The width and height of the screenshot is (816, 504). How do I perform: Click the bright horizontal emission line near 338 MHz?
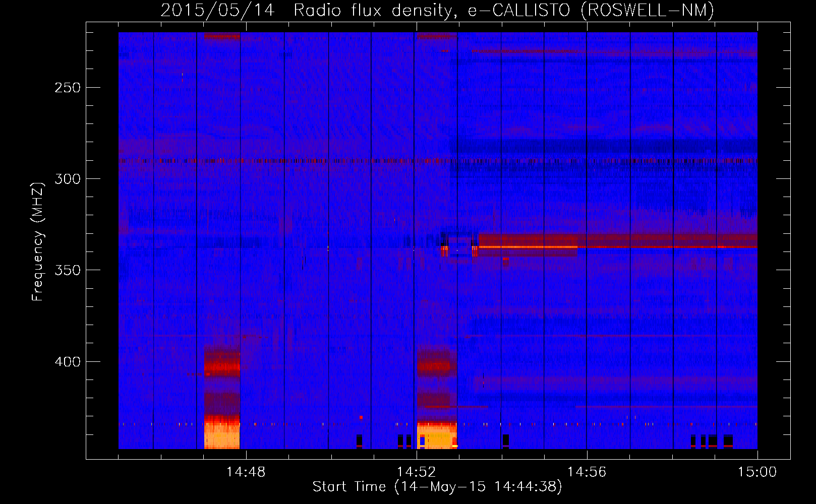click(617, 247)
